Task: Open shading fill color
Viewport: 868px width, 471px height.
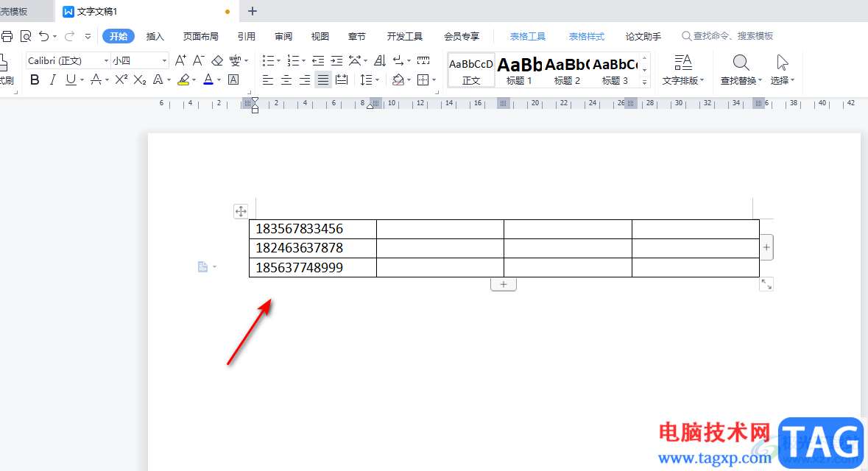Action: [398, 79]
